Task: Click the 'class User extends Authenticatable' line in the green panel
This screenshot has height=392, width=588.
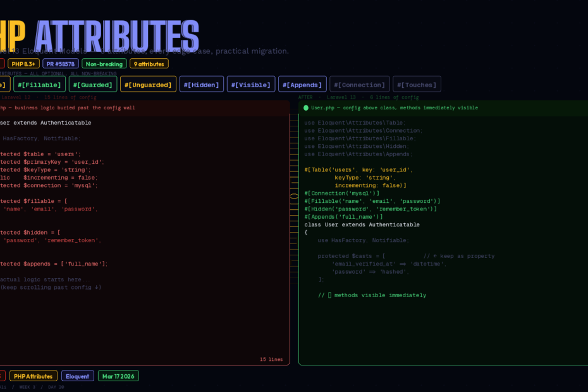Action: point(362,224)
